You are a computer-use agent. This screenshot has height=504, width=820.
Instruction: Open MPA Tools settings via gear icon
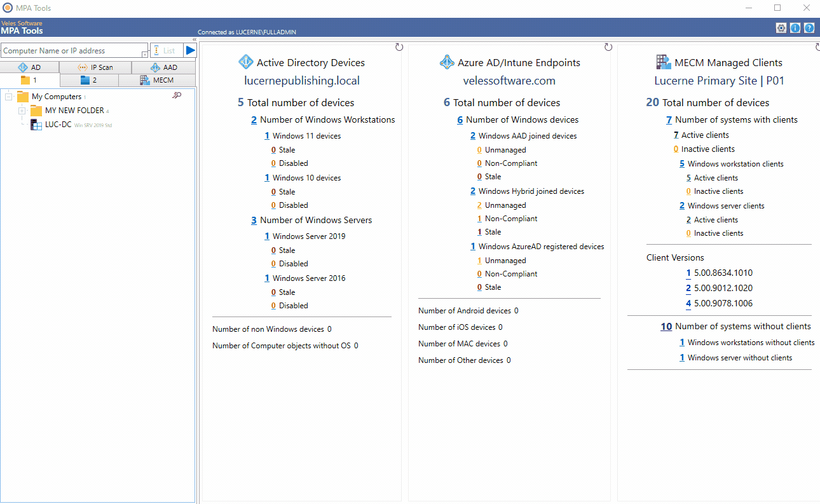click(x=781, y=27)
